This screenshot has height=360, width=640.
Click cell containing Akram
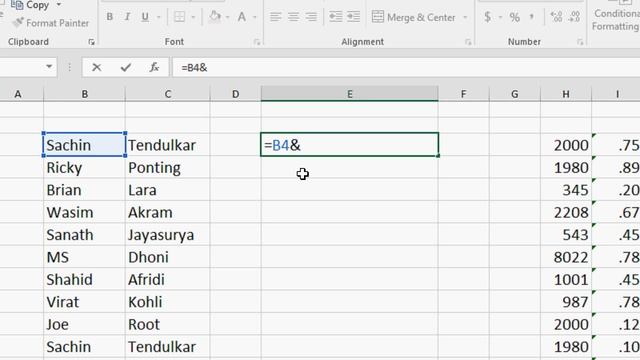[168, 213]
